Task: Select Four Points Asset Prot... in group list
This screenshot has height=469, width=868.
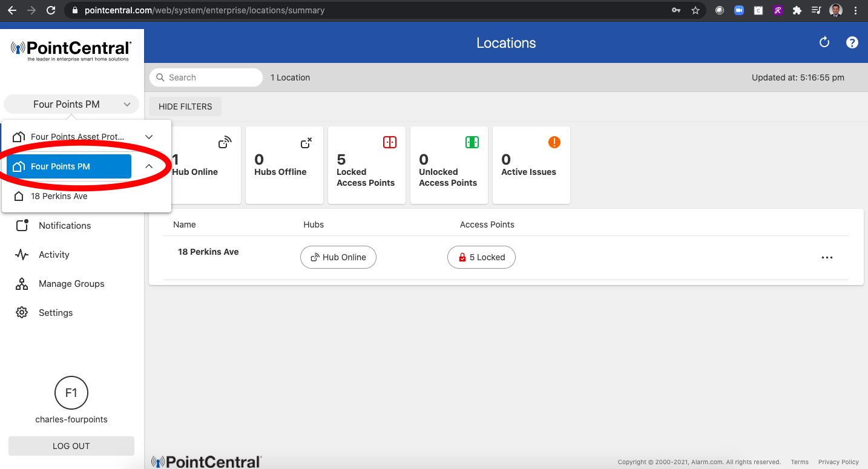Action: (x=69, y=137)
